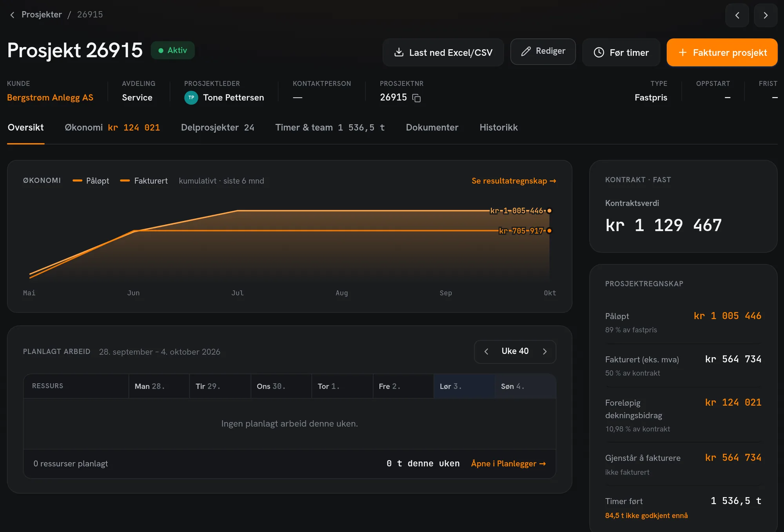784x532 pixels.
Task: Click the Uke 40 label
Action: point(515,351)
